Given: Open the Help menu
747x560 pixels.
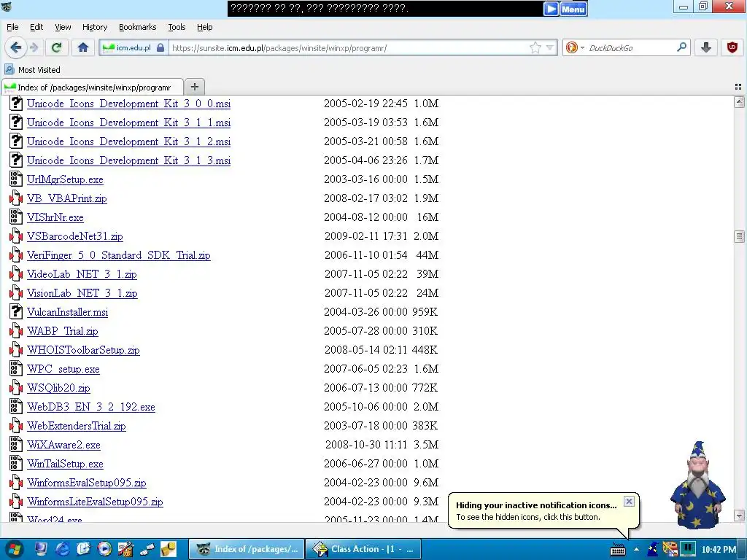Looking at the screenshot, I should (x=204, y=27).
